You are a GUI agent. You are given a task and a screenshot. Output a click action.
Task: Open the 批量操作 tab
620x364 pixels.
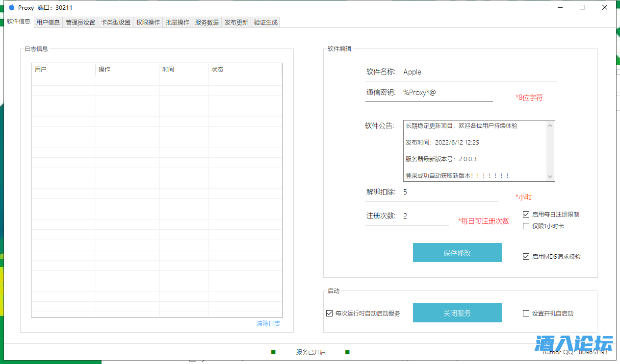pyautogui.click(x=178, y=22)
